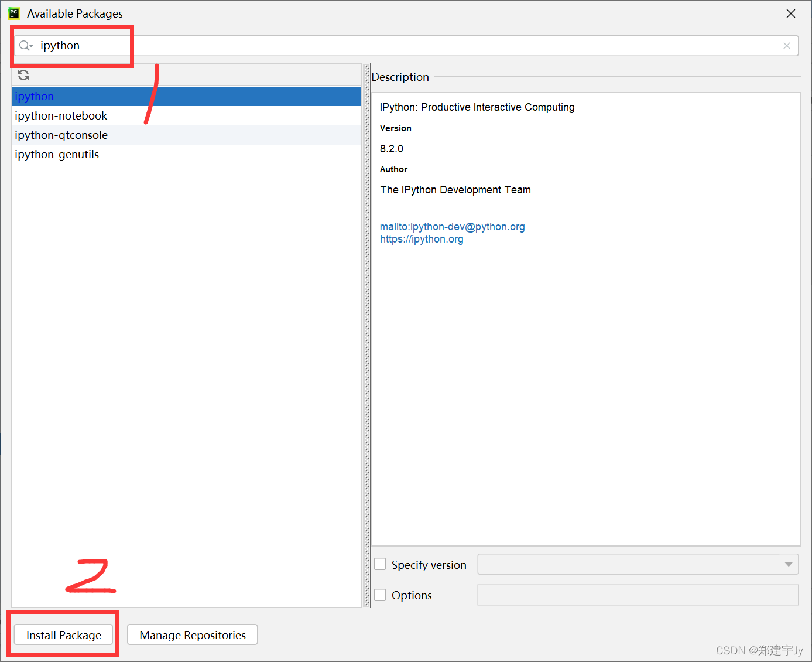Image resolution: width=812 pixels, height=662 pixels.
Task: Close the Available Packages dialog
Action: pos(791,13)
